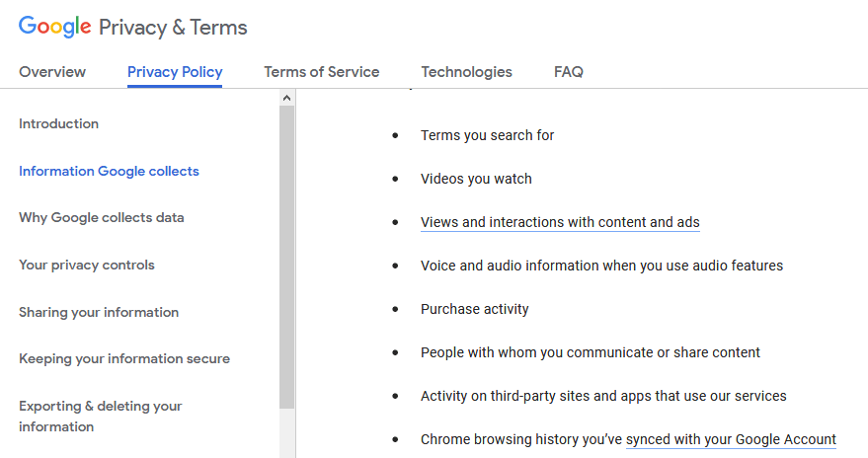The image size is (868, 458).
Task: Open Why Google collects data section
Action: pos(102,218)
